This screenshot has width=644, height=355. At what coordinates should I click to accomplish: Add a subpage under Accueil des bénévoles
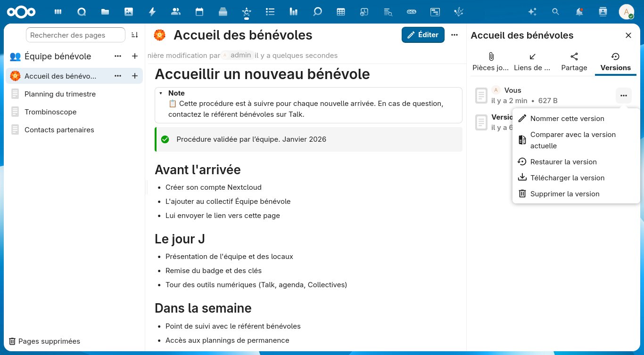(x=135, y=76)
